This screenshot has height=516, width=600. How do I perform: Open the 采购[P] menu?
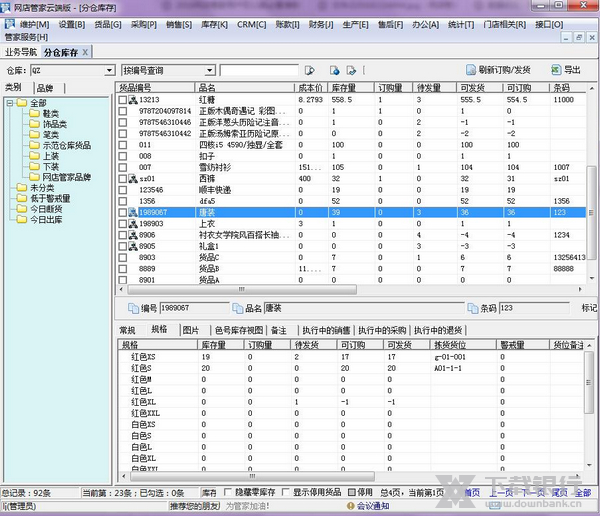point(144,24)
